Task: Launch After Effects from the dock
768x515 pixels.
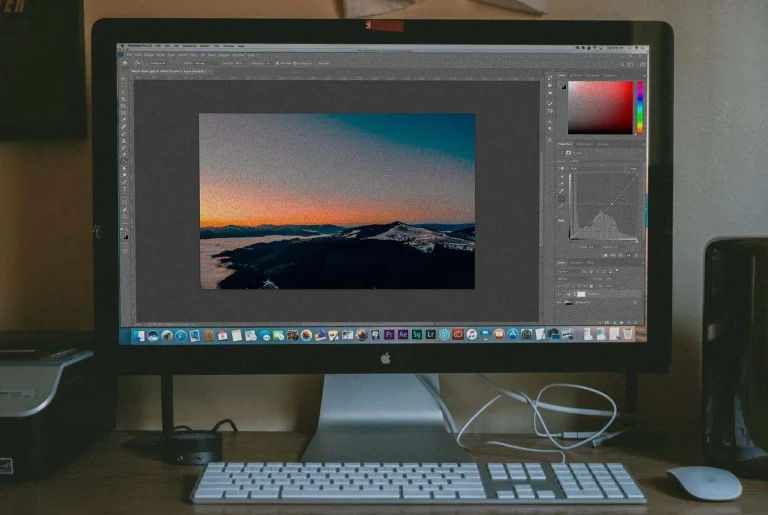Action: click(403, 335)
